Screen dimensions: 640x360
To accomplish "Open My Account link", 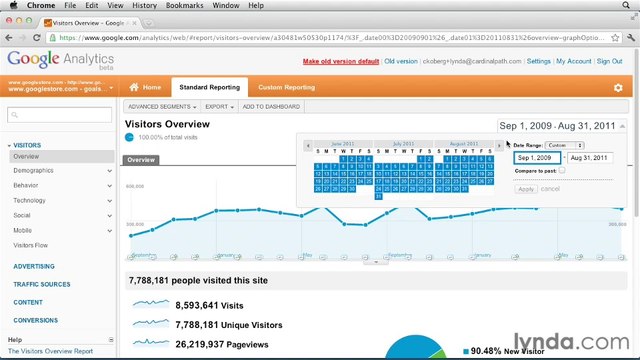I will pos(573,61).
